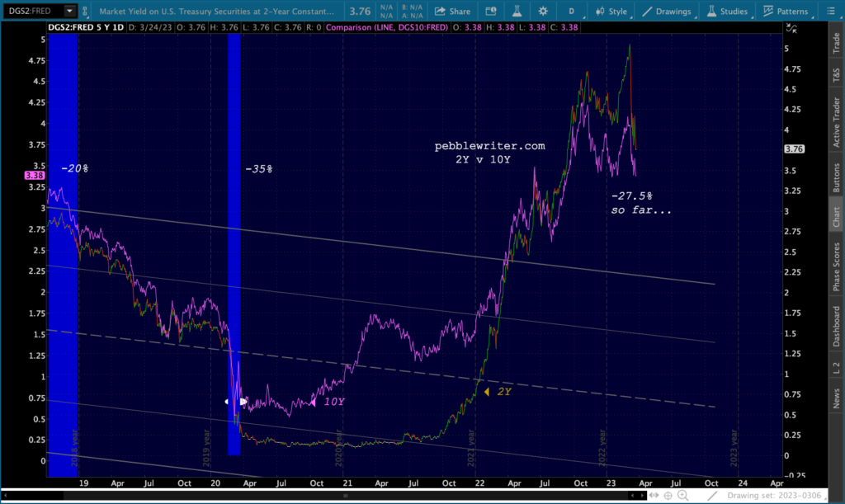
Task: Click the Market Yield on U.S. Treasury description text
Action: 217,12
